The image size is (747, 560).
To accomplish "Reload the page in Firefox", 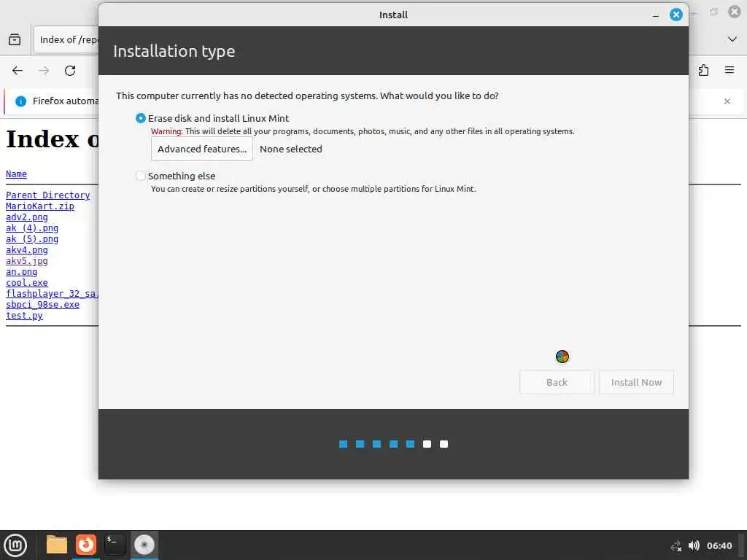I will pyautogui.click(x=70, y=71).
